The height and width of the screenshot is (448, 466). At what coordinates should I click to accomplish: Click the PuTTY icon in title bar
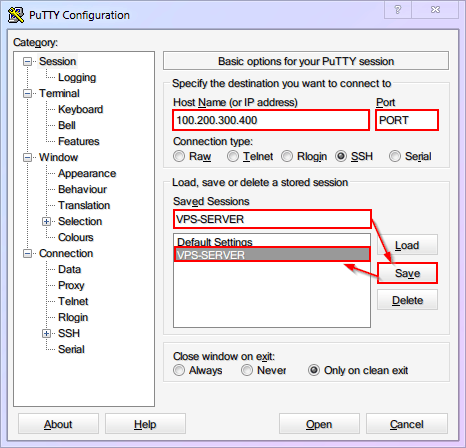(x=16, y=15)
